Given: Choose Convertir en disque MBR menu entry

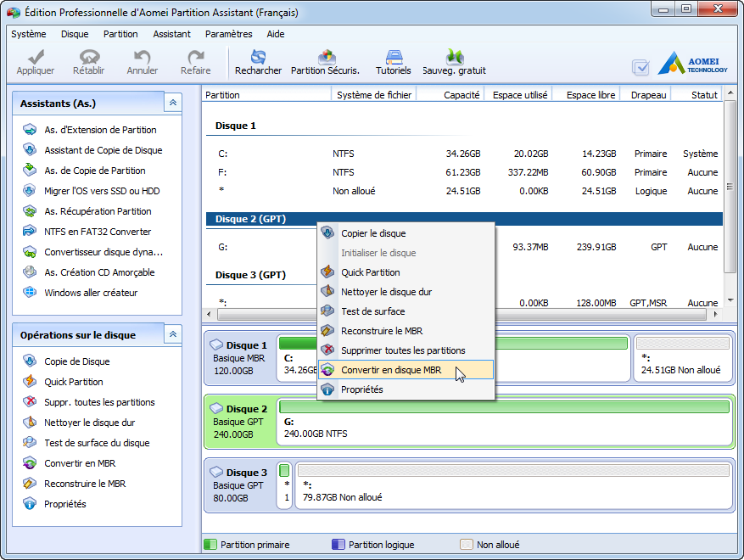Looking at the screenshot, I should click(x=391, y=370).
